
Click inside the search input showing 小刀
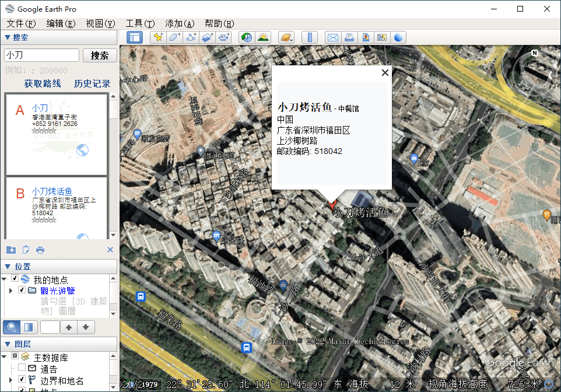(41, 55)
